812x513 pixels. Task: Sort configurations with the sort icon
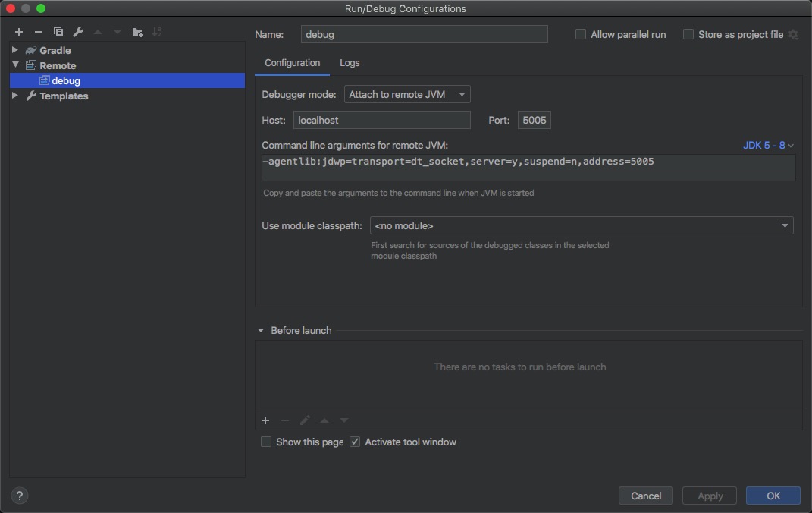[x=158, y=32]
